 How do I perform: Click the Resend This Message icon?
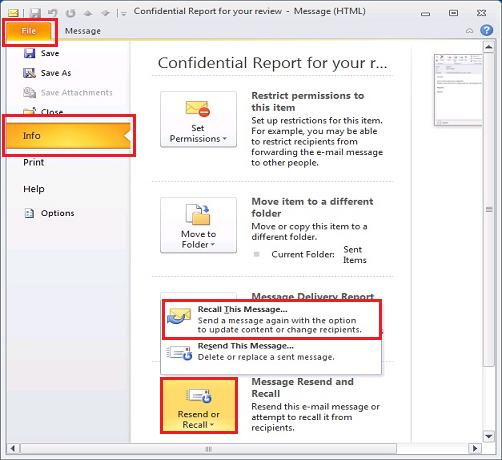coord(180,353)
